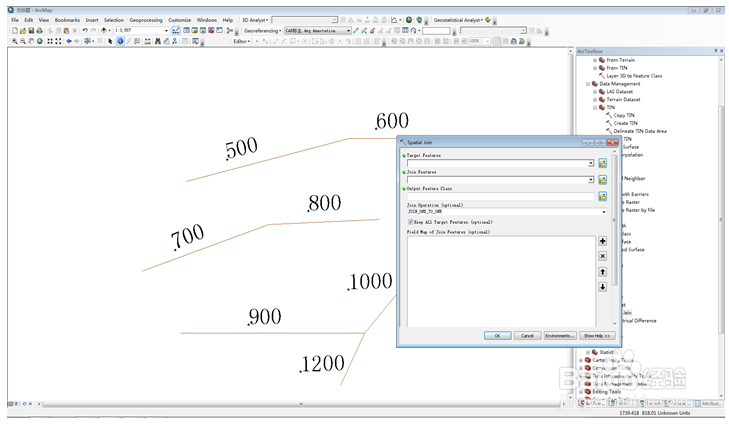Click the Field Map list box
Screen dimensions: 729x427
tap(501, 281)
